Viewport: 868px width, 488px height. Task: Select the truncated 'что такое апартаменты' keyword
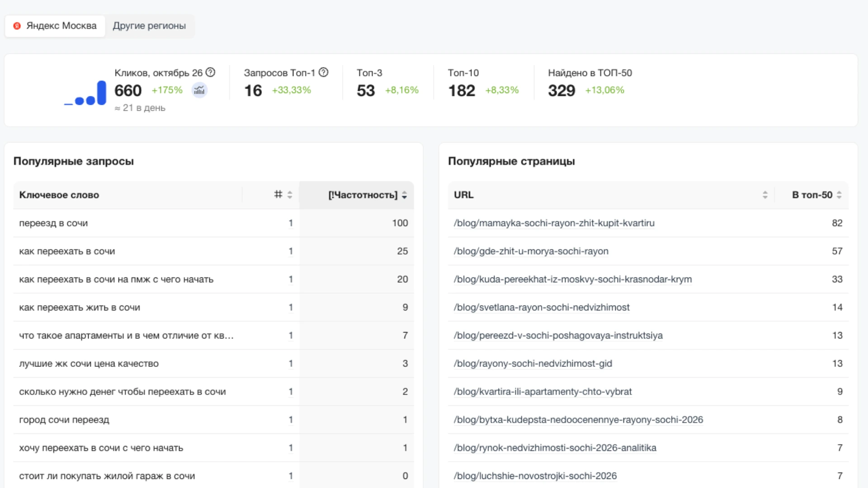(x=126, y=335)
